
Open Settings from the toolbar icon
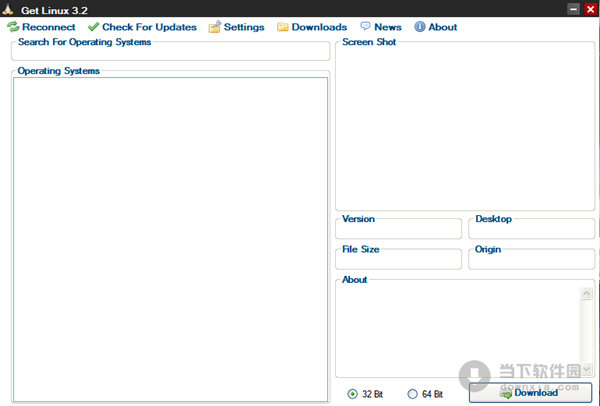pyautogui.click(x=215, y=27)
